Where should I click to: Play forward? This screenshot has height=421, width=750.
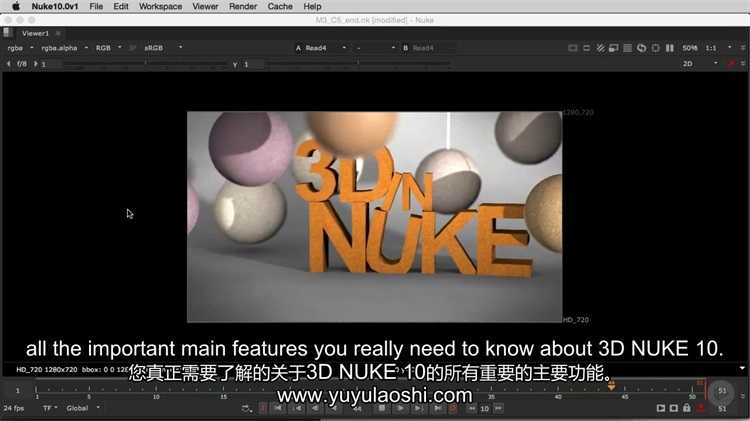400,409
